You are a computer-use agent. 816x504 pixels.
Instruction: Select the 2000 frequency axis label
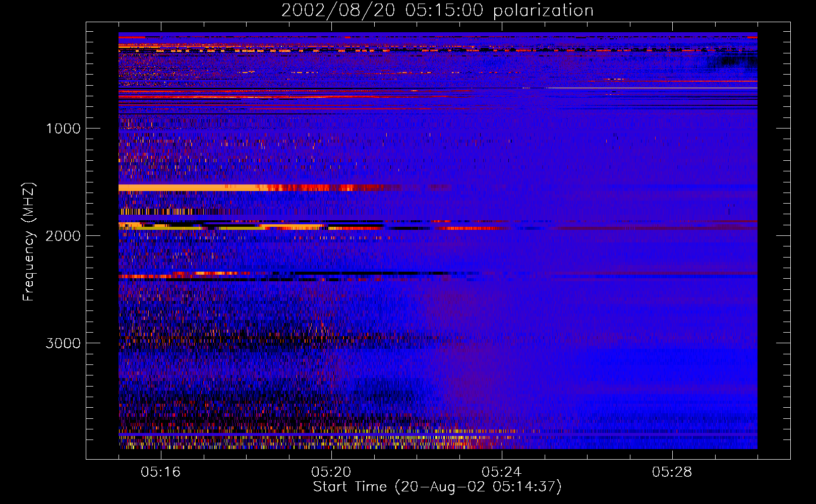[63, 236]
